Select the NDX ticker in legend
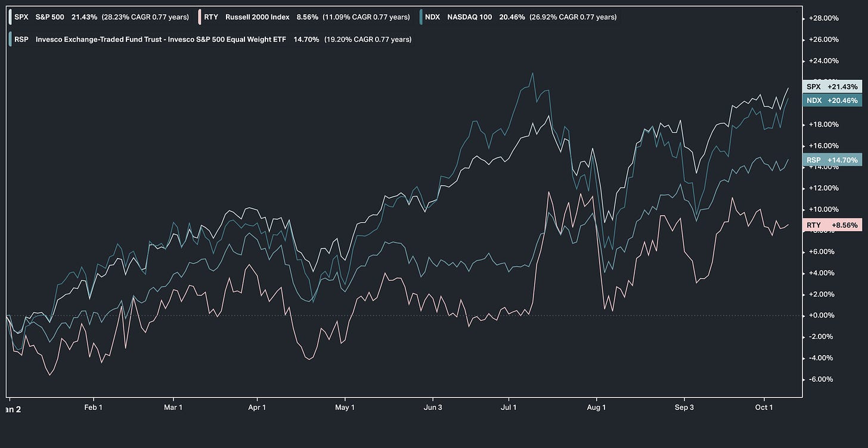Screen dimensions: 868x448 [433, 17]
